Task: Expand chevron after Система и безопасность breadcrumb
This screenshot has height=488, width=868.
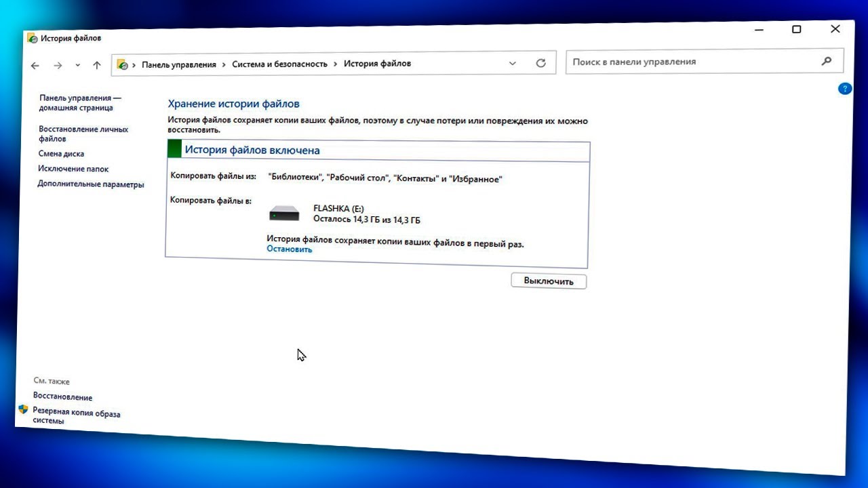Action: tap(335, 64)
